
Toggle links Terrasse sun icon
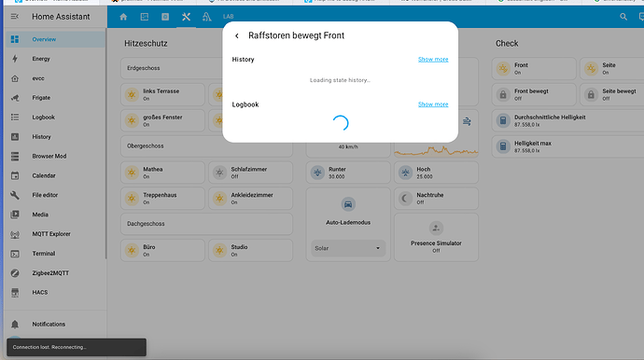[132, 95]
